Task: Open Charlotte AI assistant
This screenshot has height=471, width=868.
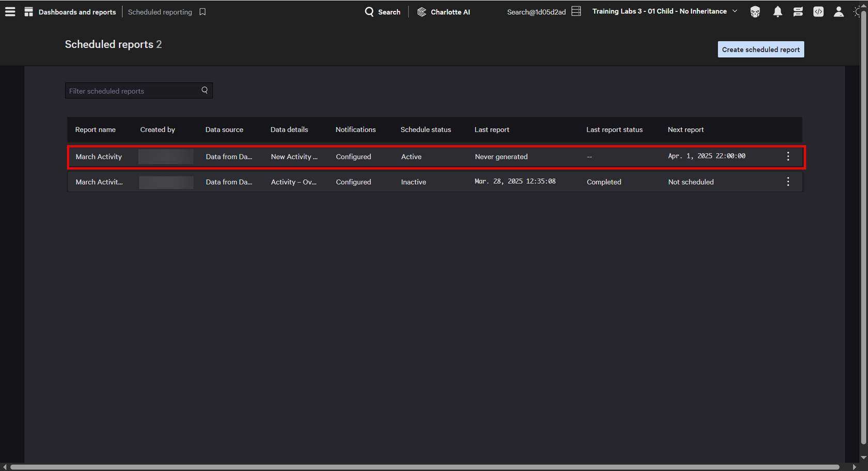Action: point(443,12)
